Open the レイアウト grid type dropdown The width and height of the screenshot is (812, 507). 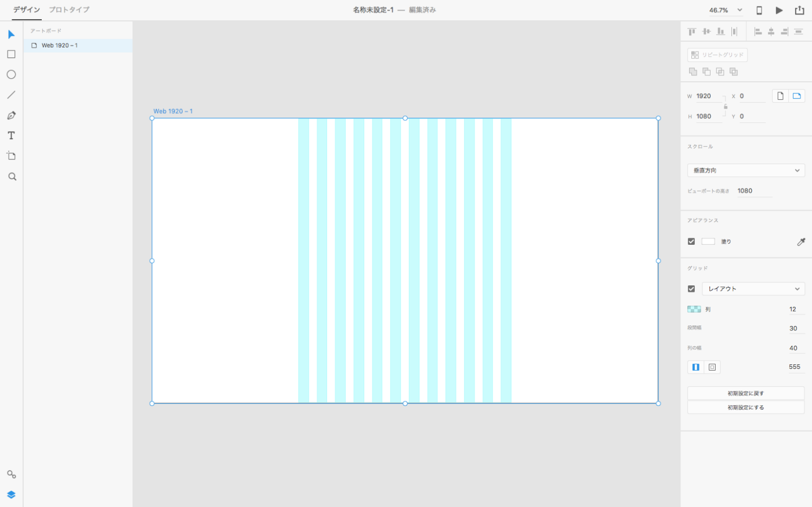[x=753, y=288]
